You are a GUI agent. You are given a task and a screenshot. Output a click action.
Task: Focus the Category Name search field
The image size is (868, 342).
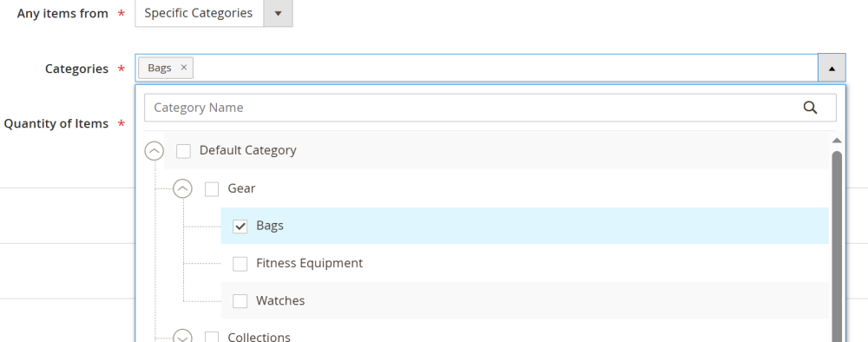tap(490, 108)
